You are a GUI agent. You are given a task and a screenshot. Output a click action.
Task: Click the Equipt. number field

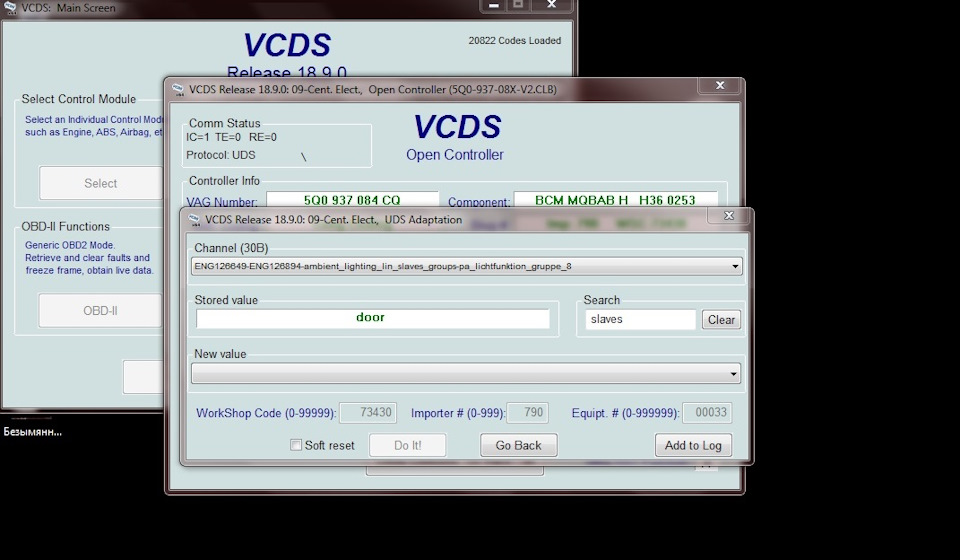coord(707,413)
